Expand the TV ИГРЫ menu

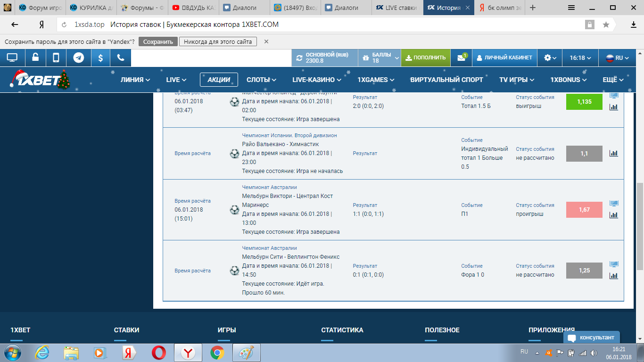(x=517, y=80)
